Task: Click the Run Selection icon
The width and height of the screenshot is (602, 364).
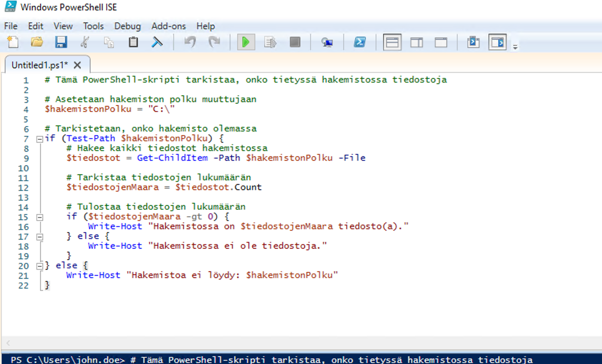Action: [270, 42]
